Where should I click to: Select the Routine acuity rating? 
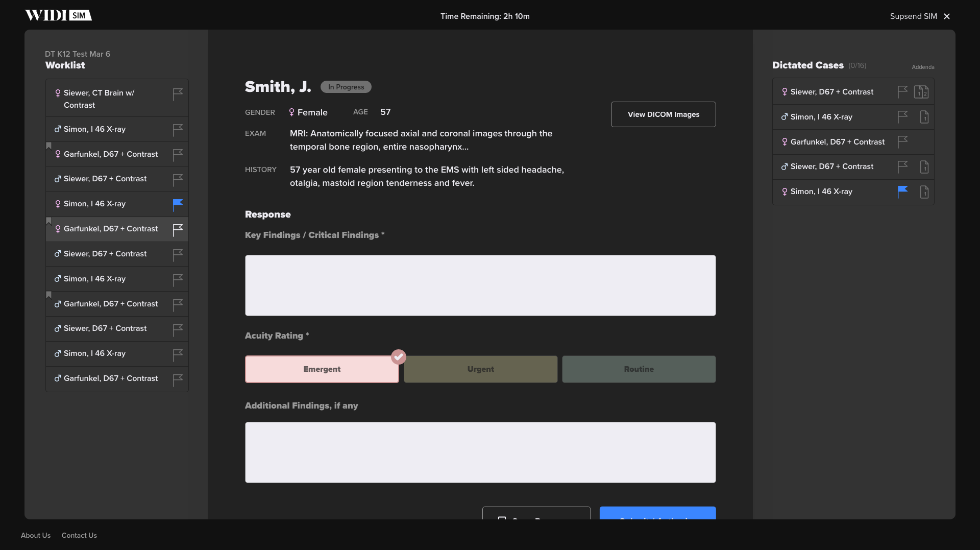pos(639,369)
